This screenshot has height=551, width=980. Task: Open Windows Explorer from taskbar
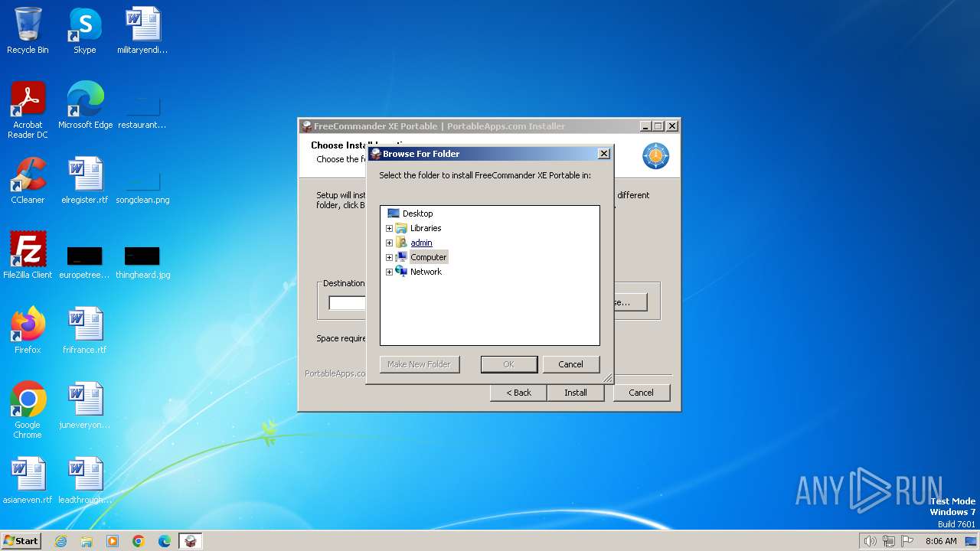click(87, 541)
